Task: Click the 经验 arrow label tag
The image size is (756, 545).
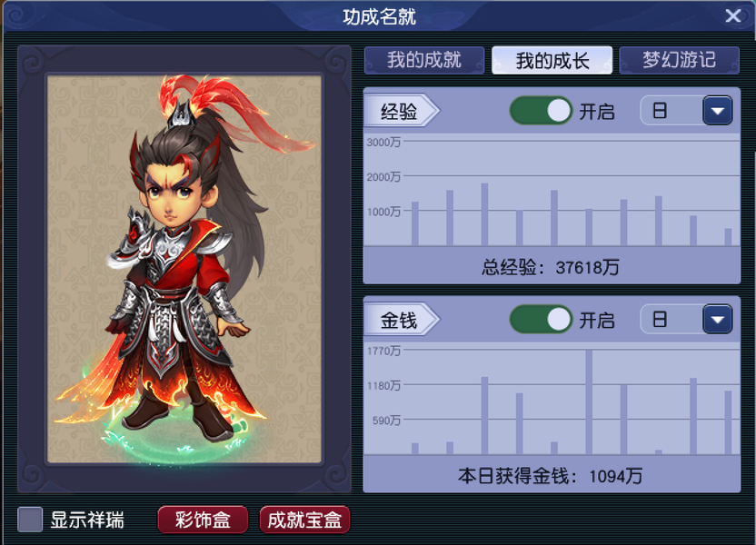Action: (x=401, y=112)
